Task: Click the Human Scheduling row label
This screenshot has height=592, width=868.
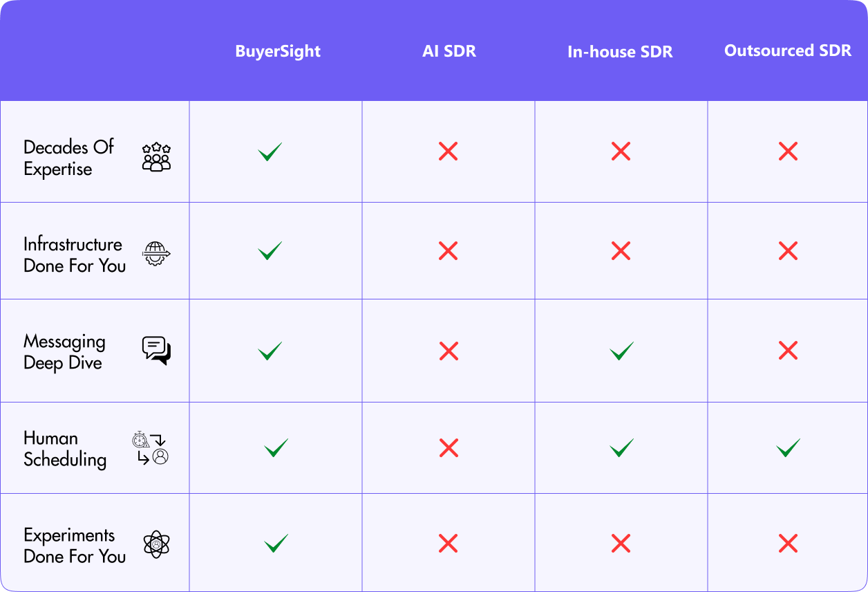Action: 65,449
